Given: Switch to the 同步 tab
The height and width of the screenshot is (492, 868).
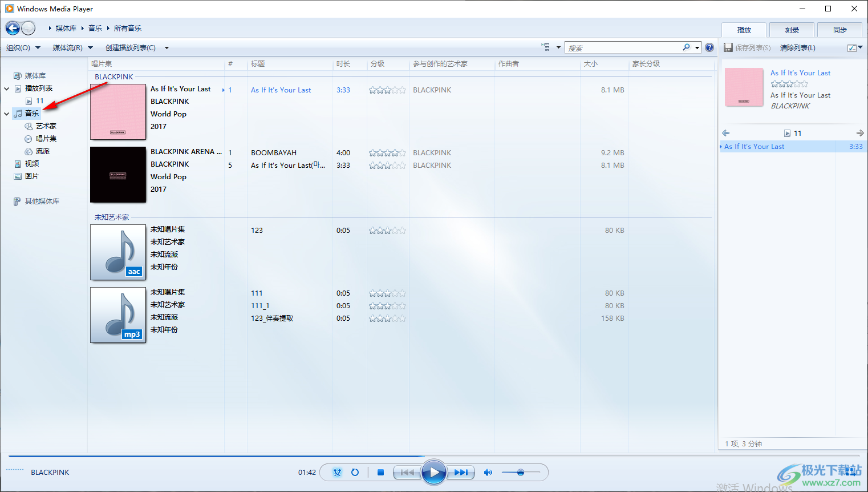Looking at the screenshot, I should pos(839,30).
